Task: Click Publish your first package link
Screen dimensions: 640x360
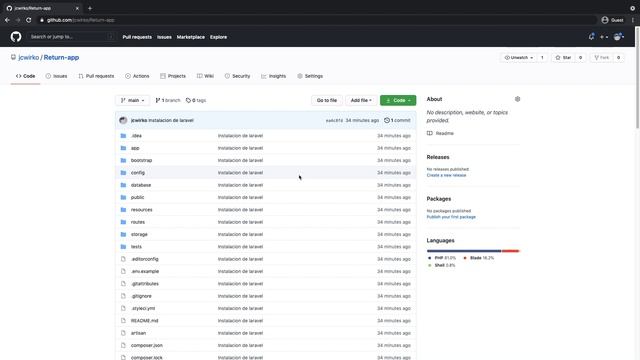Action: coord(451,217)
